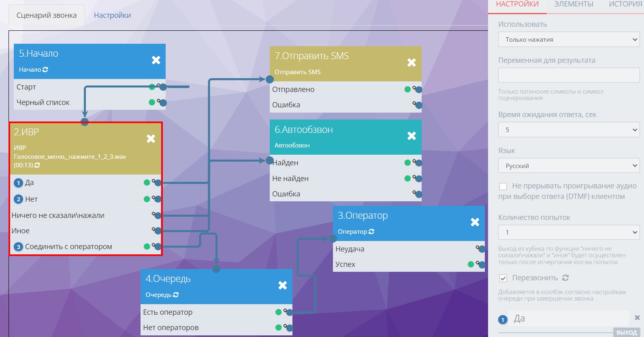The image size is (644, 337).
Task: Remove the 7.Отправить SMS block
Action: click(412, 62)
